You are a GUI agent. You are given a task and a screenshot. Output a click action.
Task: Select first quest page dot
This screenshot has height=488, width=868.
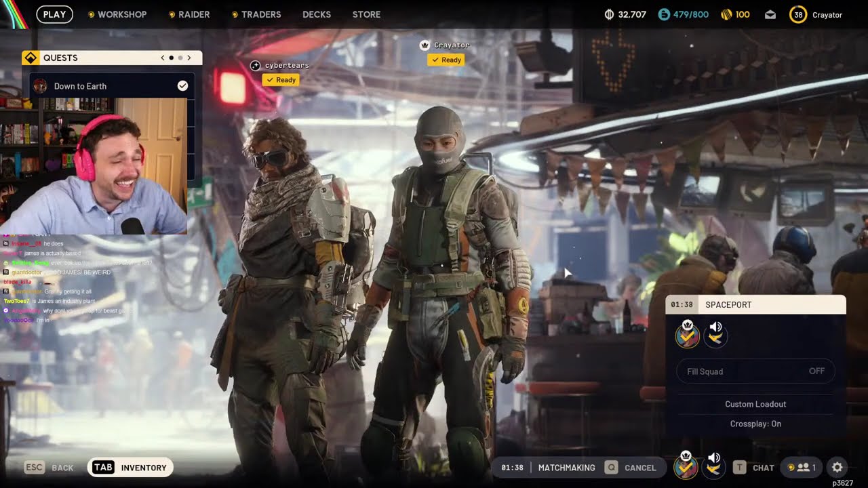pyautogui.click(x=171, y=58)
